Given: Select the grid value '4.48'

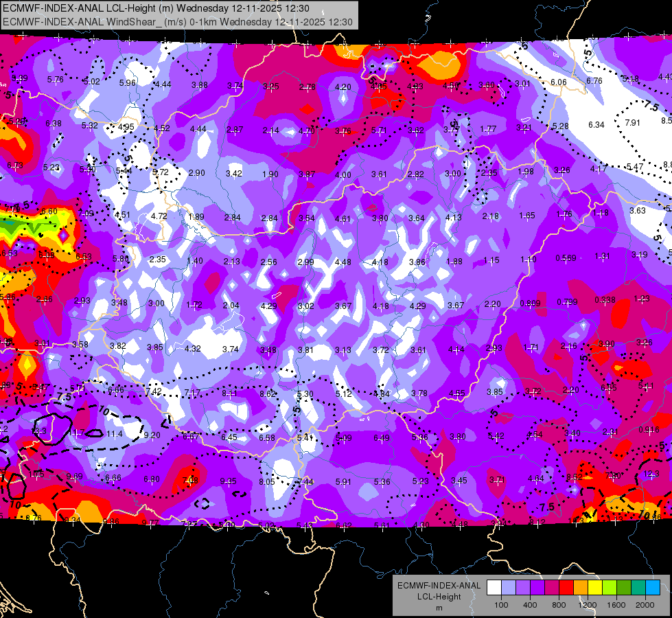Looking at the screenshot, I should click(343, 262).
